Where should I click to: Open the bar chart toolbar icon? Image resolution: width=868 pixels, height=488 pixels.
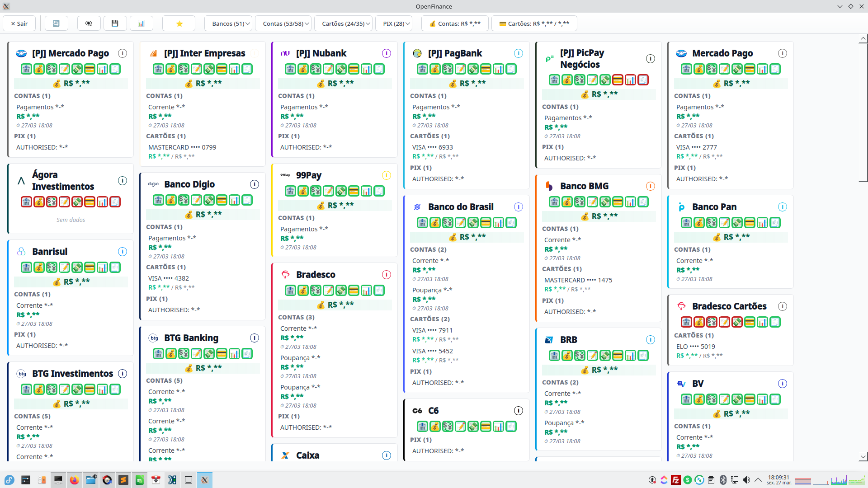141,23
